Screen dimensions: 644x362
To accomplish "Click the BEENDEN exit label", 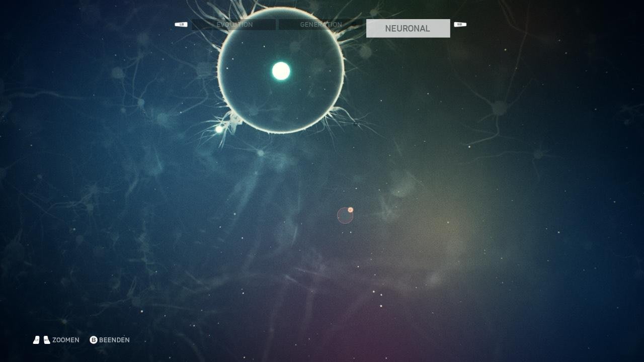I will (114, 340).
